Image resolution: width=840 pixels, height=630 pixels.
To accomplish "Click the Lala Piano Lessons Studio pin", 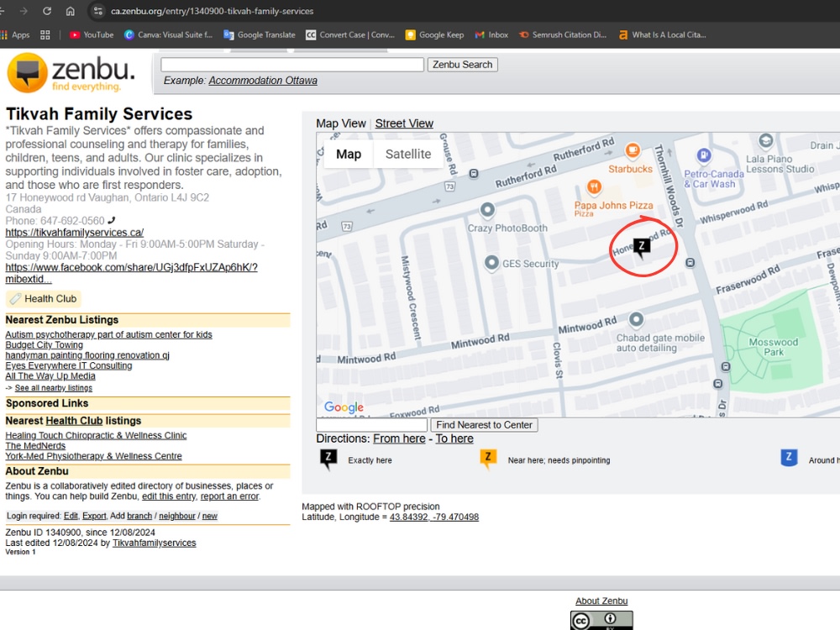I will click(765, 141).
